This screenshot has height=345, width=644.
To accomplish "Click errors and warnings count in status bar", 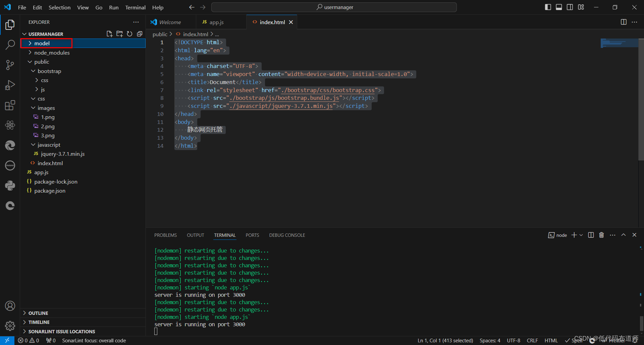I will coord(29,340).
